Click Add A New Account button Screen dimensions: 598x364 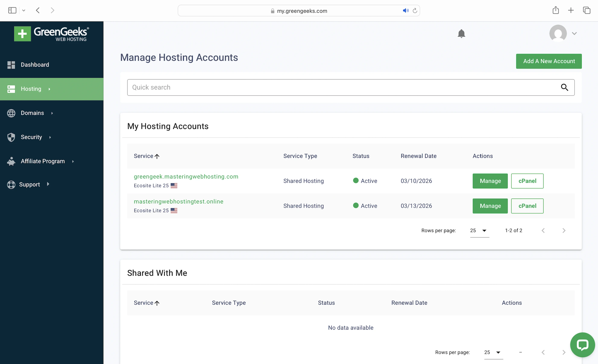[x=549, y=61]
